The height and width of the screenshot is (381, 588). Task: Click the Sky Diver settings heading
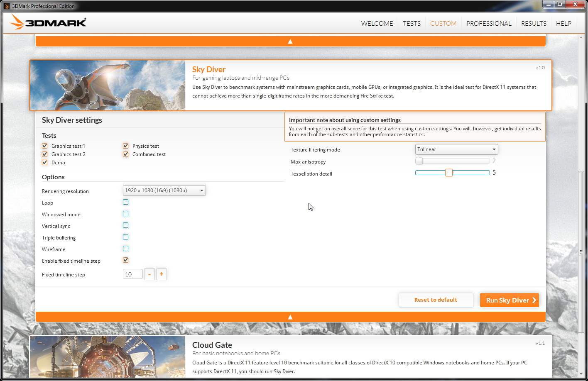72,120
